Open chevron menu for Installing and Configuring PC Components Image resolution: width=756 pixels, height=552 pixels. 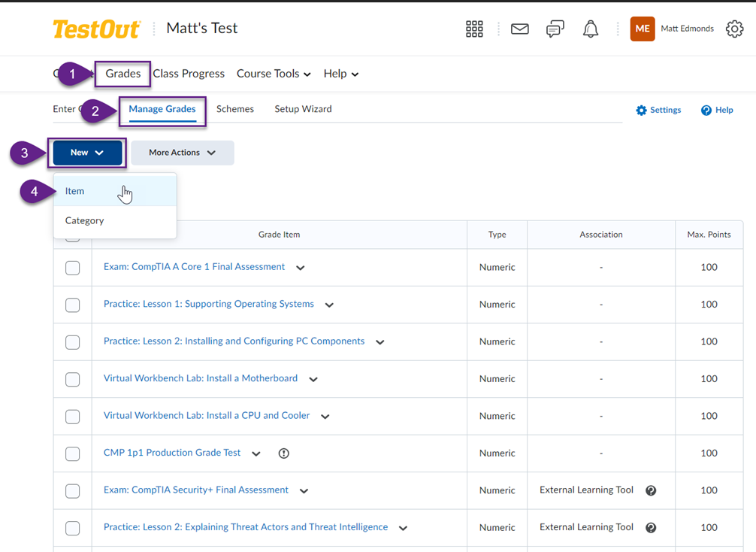tap(380, 342)
